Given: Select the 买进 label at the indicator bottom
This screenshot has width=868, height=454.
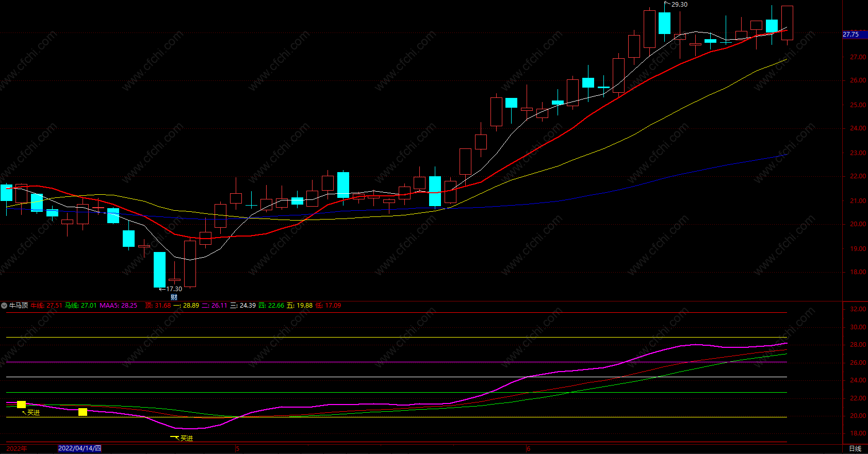Looking at the screenshot, I should click(x=187, y=438).
